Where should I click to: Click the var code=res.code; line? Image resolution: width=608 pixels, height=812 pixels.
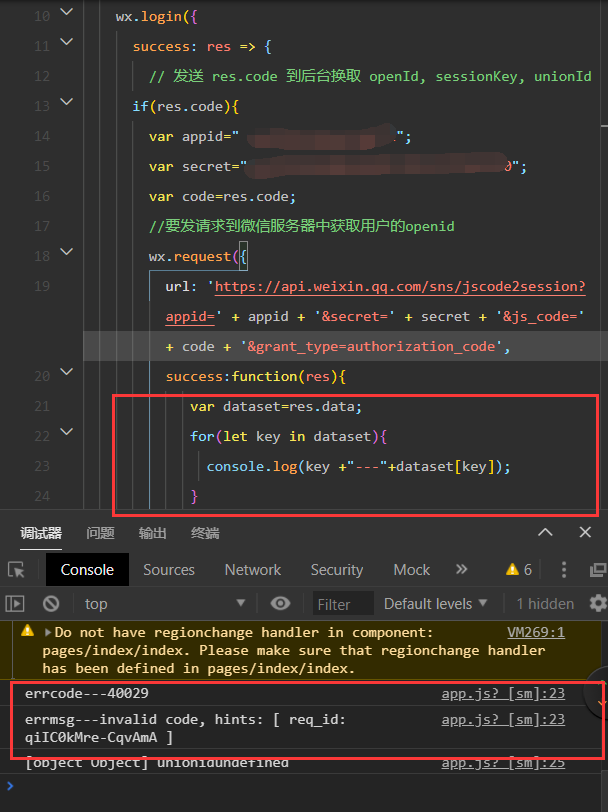click(222, 197)
